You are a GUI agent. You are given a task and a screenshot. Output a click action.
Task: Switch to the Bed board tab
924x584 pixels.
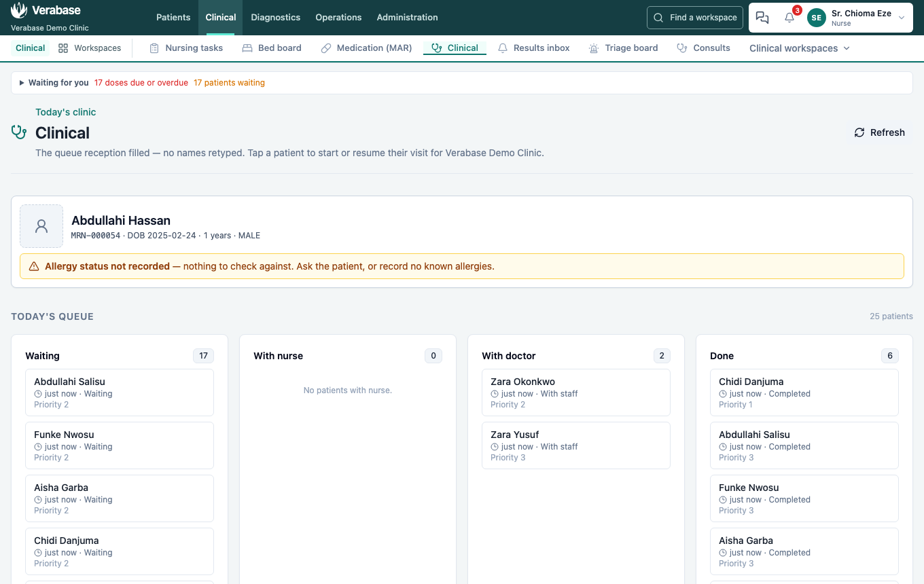[x=271, y=48]
